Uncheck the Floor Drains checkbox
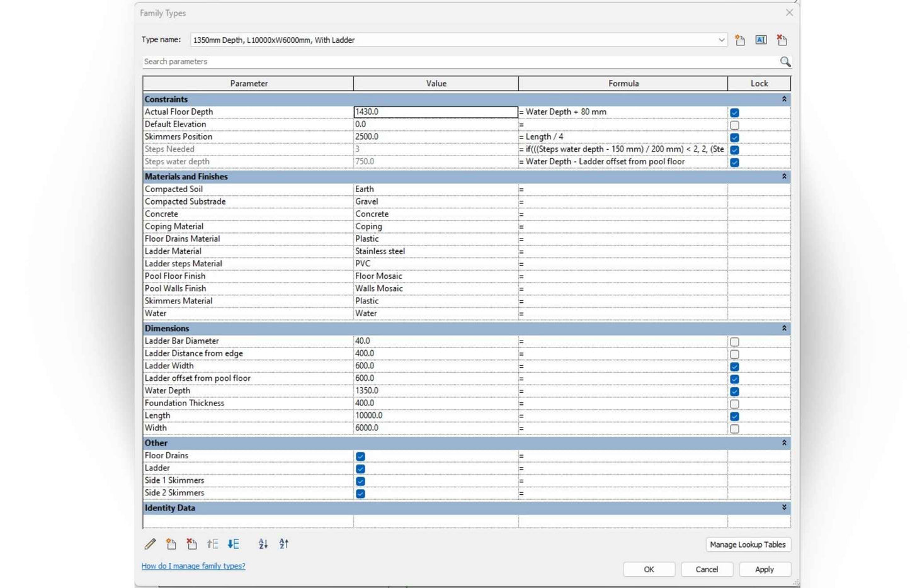The height and width of the screenshot is (588, 910). coord(360,456)
